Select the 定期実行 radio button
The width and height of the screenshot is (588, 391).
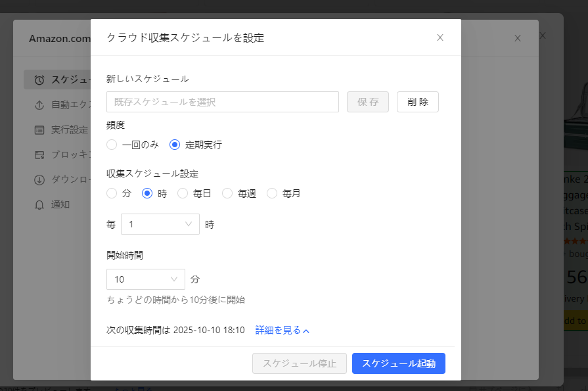pos(175,145)
